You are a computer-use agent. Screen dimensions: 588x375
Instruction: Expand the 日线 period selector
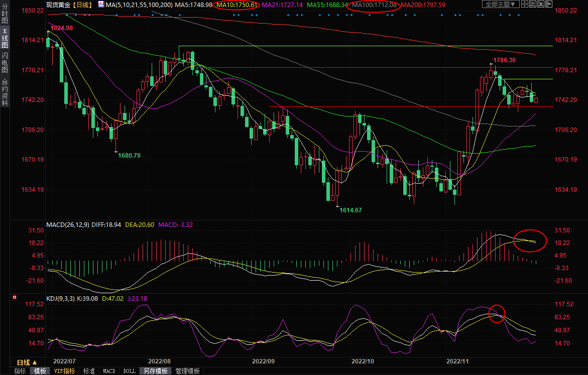tap(27, 362)
